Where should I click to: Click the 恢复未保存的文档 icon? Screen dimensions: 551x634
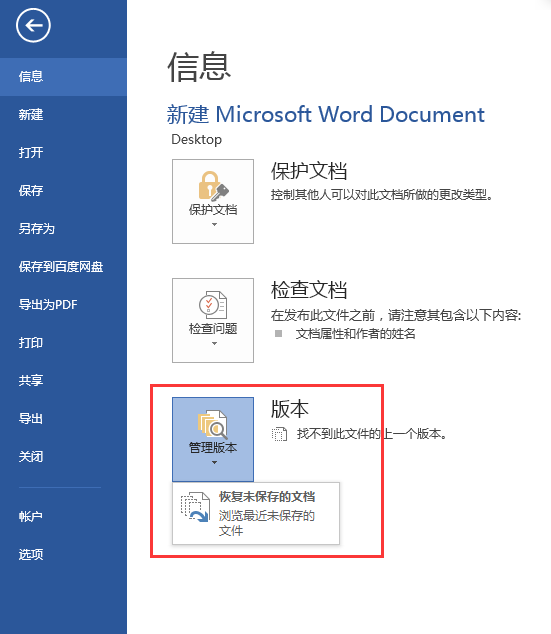tap(195, 507)
